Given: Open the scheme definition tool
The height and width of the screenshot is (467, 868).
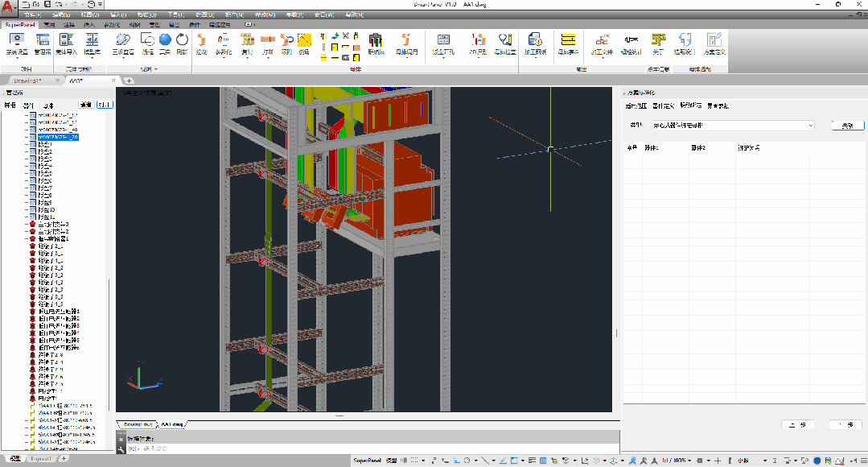Looking at the screenshot, I should [x=714, y=43].
